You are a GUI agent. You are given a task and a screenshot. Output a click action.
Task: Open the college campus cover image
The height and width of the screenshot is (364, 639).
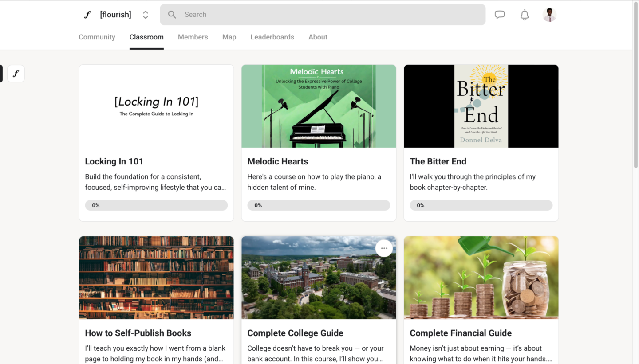tap(319, 278)
